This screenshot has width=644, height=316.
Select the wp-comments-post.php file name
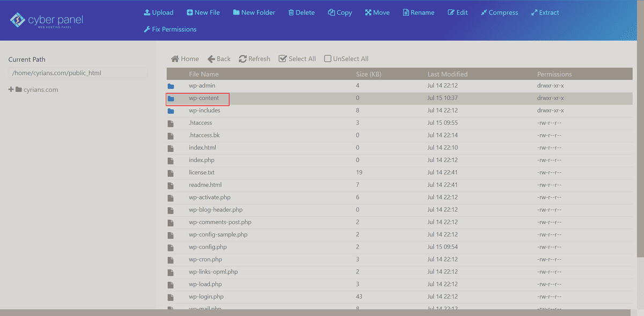220,222
